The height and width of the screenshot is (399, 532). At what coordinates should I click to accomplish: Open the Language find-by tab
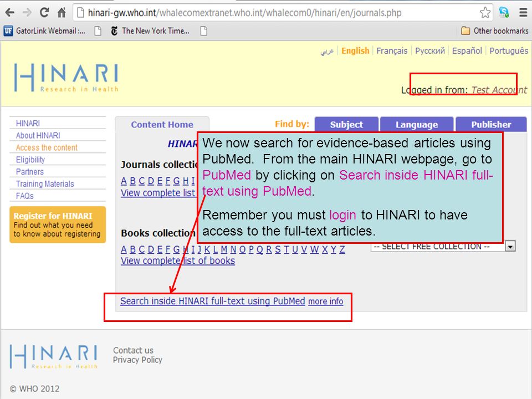click(x=417, y=125)
